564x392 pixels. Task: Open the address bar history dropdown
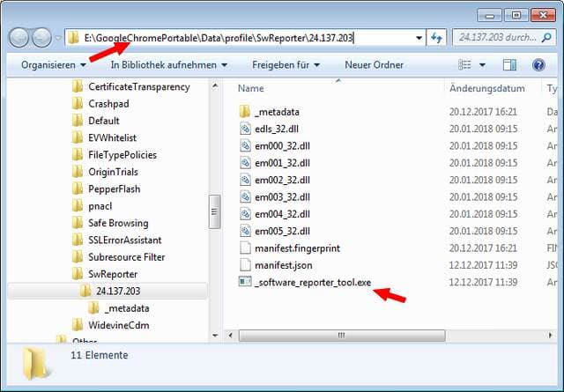(419, 38)
